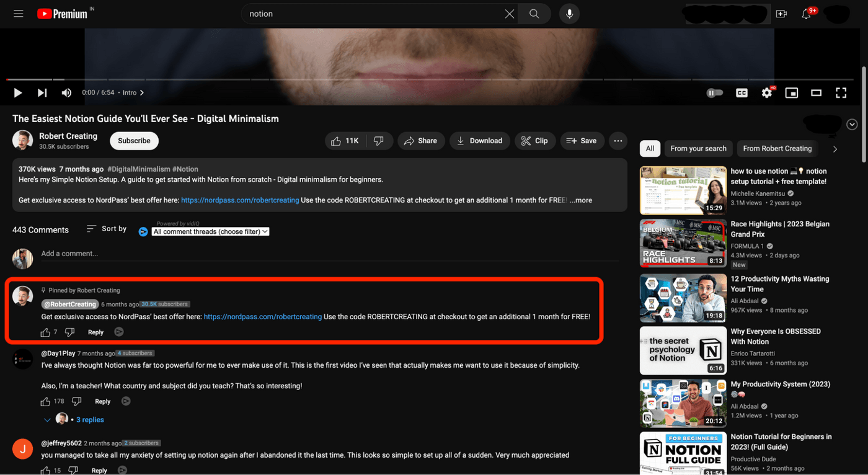Subscribe to Robert Creating channel
The width and height of the screenshot is (868, 475).
coord(134,141)
